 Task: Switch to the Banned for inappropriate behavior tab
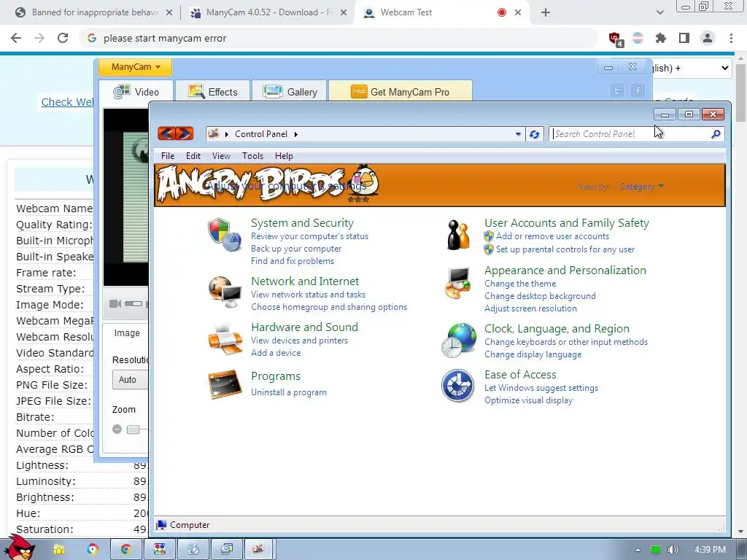(93, 13)
